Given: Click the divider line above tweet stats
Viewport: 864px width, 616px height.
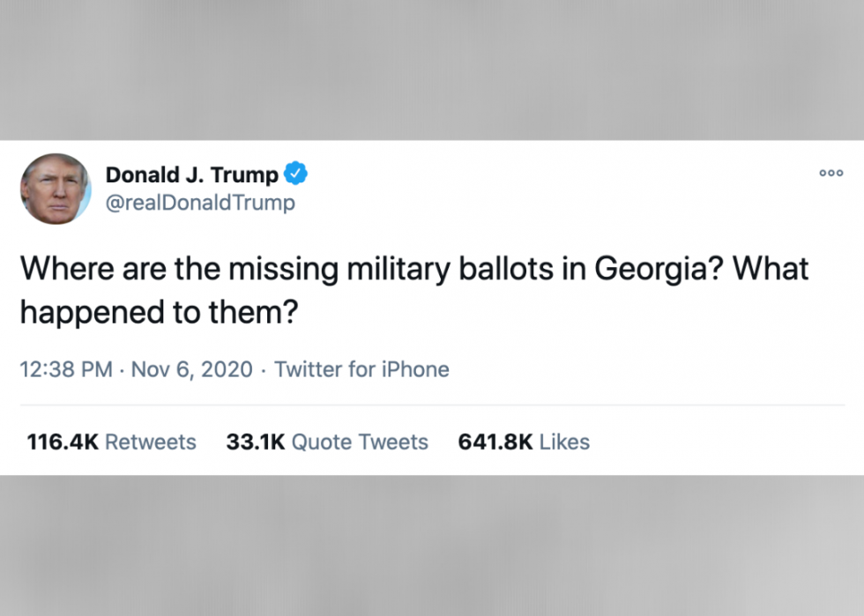Looking at the screenshot, I should (432, 405).
